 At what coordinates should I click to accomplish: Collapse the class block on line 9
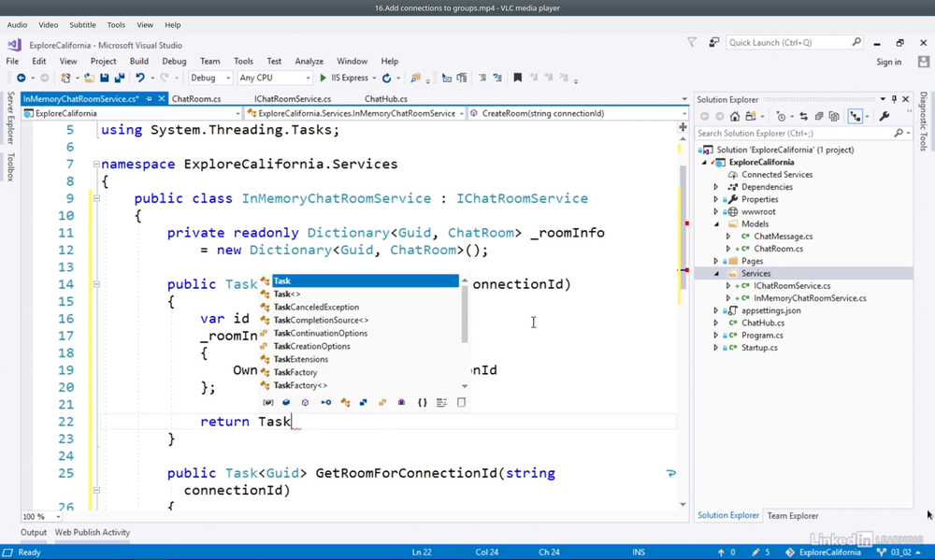pyautogui.click(x=96, y=198)
